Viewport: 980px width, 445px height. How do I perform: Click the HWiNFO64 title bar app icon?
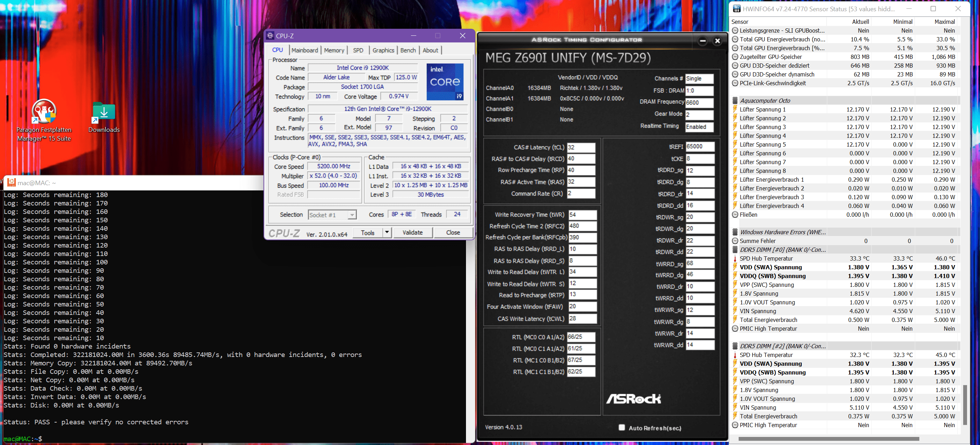[x=737, y=9]
